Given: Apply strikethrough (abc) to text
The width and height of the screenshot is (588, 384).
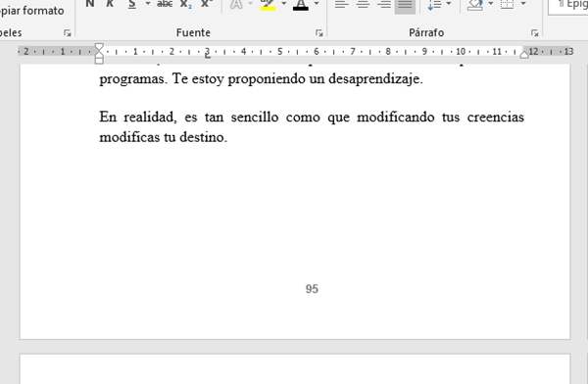Looking at the screenshot, I should point(165,4).
